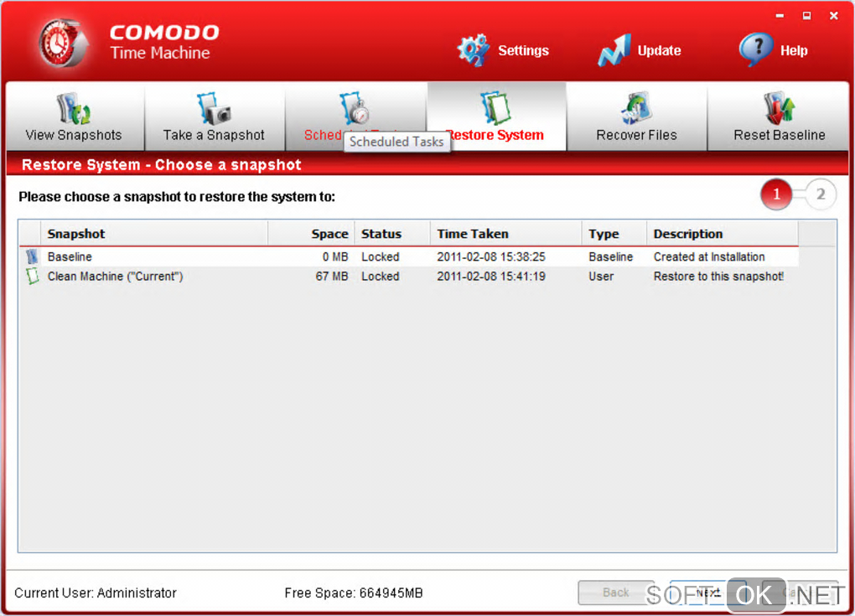Click the Created at Installation description
855x616 pixels.
[709, 256]
